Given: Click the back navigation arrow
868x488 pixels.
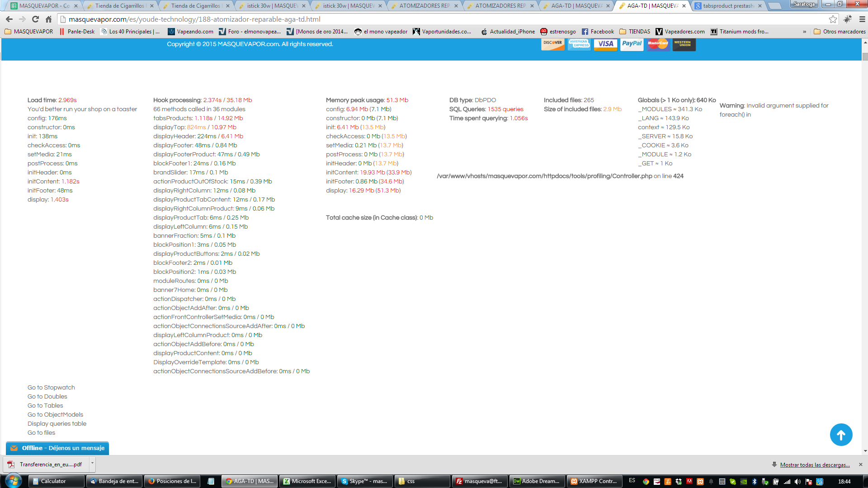Looking at the screenshot, I should (9, 19).
